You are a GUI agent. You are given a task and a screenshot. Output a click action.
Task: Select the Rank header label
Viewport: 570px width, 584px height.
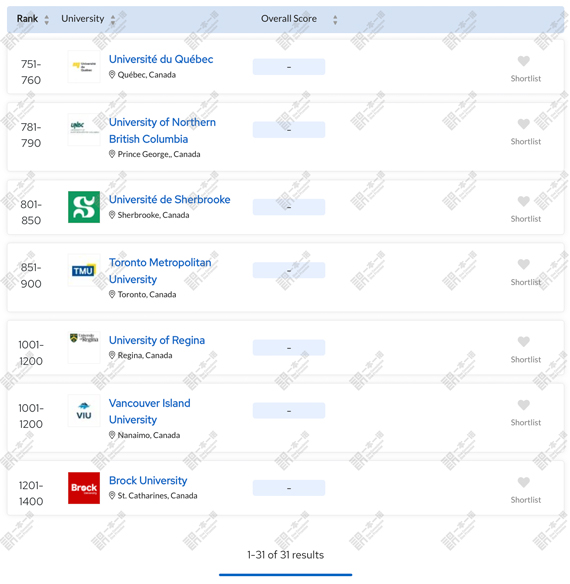click(x=27, y=19)
